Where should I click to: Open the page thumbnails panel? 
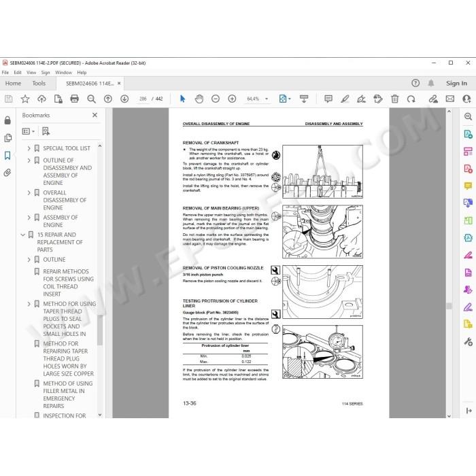(8, 138)
